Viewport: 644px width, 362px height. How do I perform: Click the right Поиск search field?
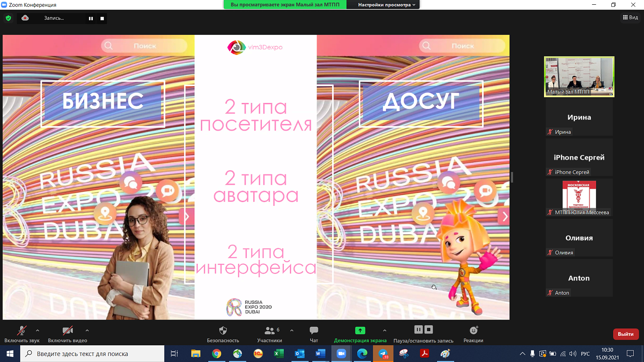tap(462, 46)
